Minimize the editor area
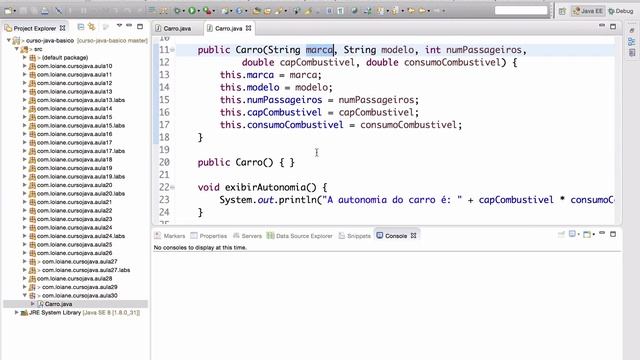640x360 pixels. point(602,26)
